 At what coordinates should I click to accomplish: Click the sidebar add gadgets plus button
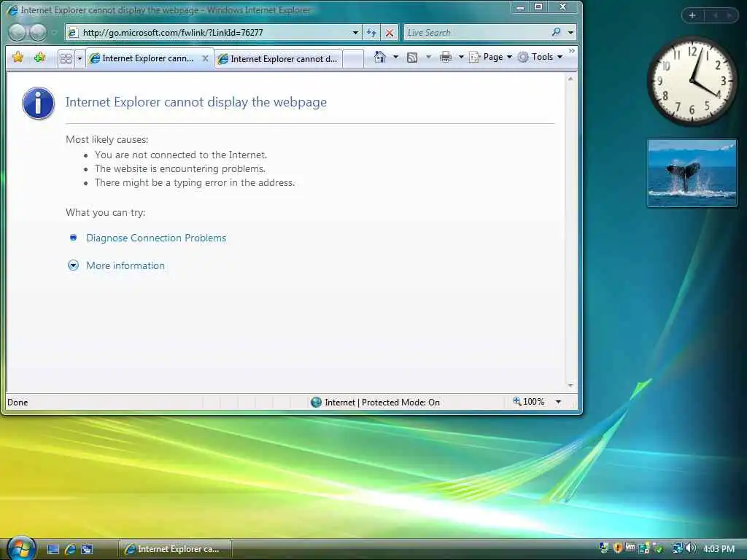point(692,15)
